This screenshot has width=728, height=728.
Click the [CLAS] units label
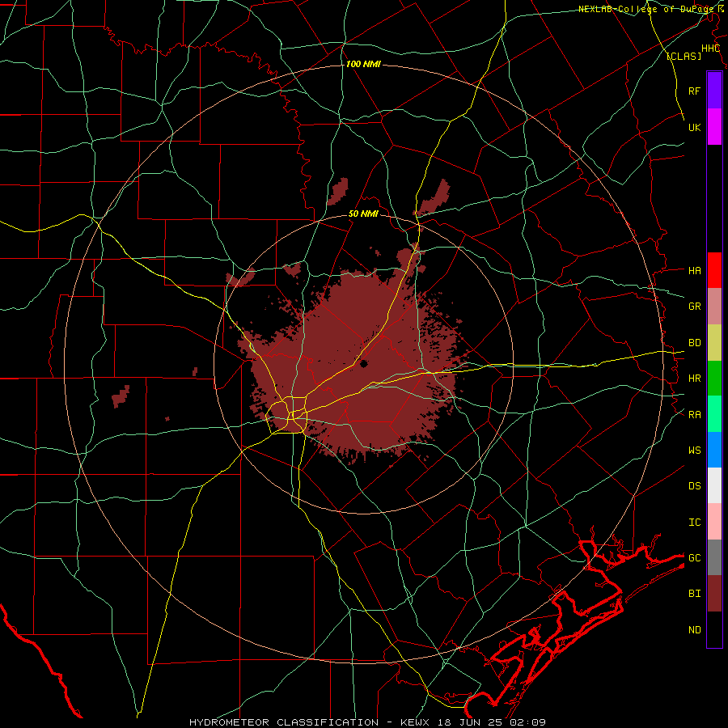684,56
